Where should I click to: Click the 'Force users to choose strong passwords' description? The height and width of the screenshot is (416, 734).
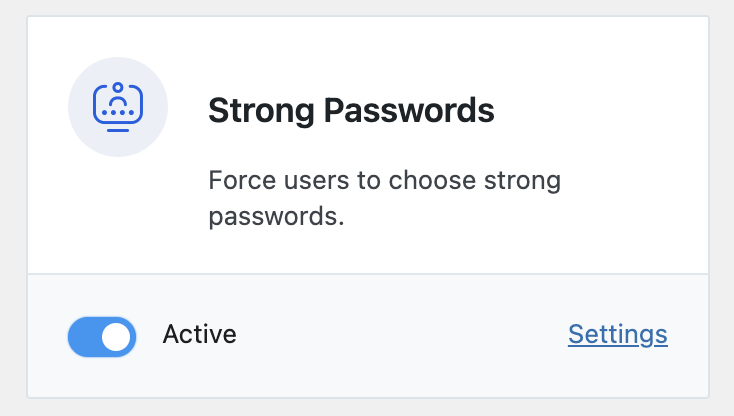pyautogui.click(x=384, y=198)
